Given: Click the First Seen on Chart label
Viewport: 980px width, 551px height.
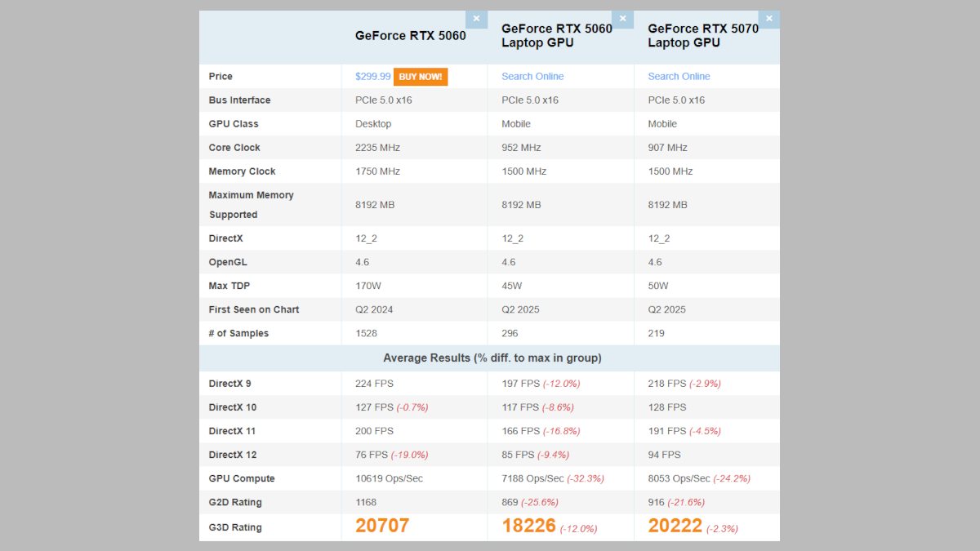Looking at the screenshot, I should 254,309.
